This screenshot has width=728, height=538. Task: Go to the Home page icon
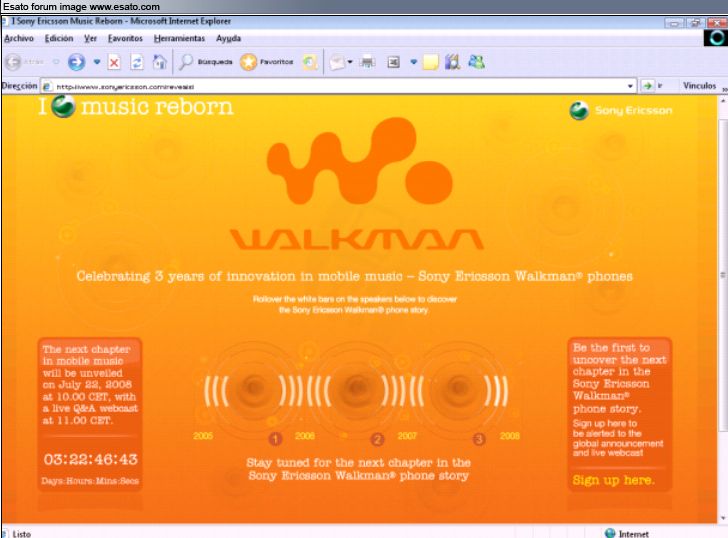point(159,62)
